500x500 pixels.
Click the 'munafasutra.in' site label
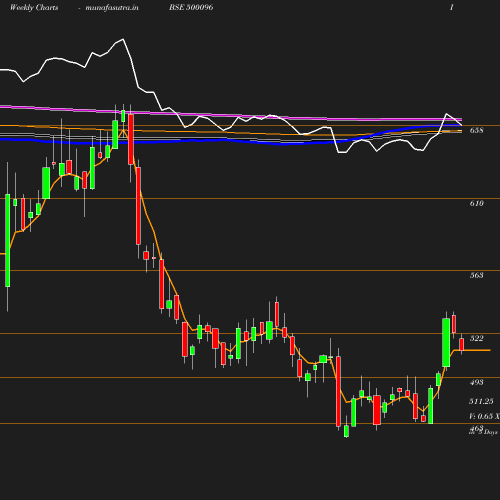click(x=112, y=7)
